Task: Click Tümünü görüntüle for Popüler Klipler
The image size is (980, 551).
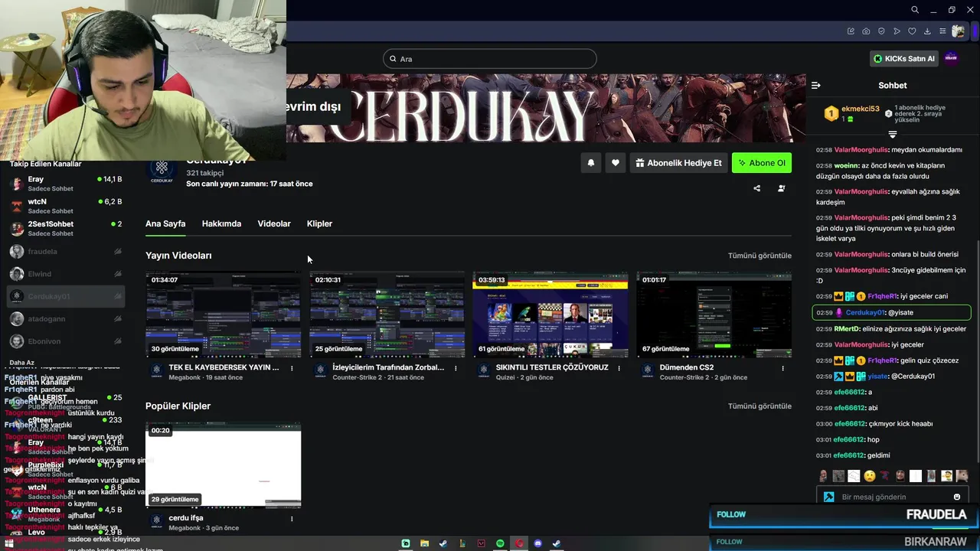Action: click(x=759, y=406)
